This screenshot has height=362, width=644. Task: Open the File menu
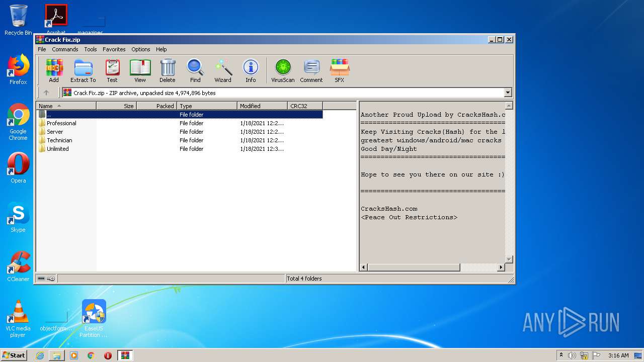point(42,49)
